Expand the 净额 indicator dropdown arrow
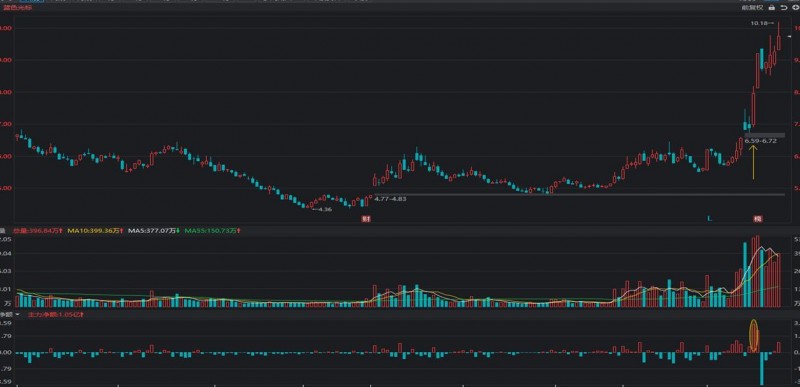 17,315
